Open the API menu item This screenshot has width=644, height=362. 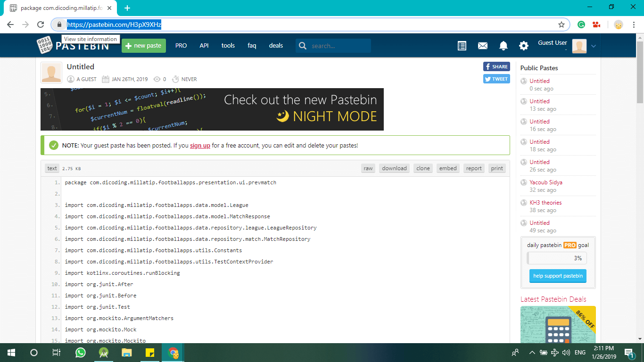point(204,46)
